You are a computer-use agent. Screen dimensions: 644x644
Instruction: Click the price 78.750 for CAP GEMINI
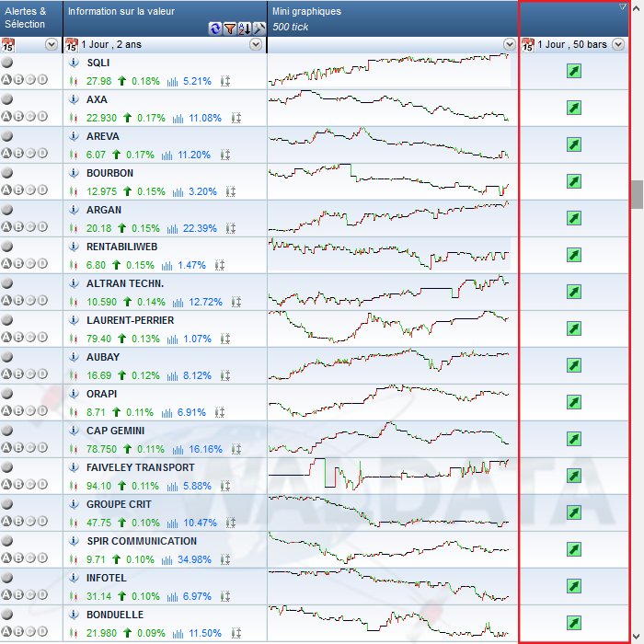[x=101, y=449]
